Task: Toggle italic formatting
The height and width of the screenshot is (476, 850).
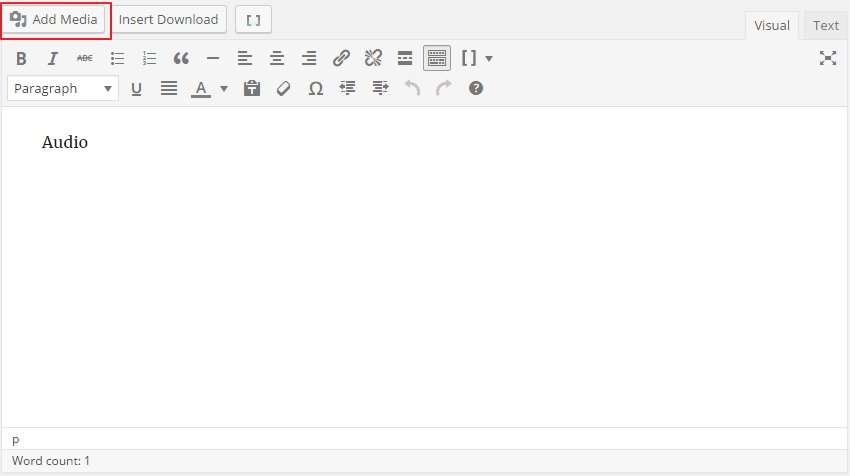Action: coord(53,58)
